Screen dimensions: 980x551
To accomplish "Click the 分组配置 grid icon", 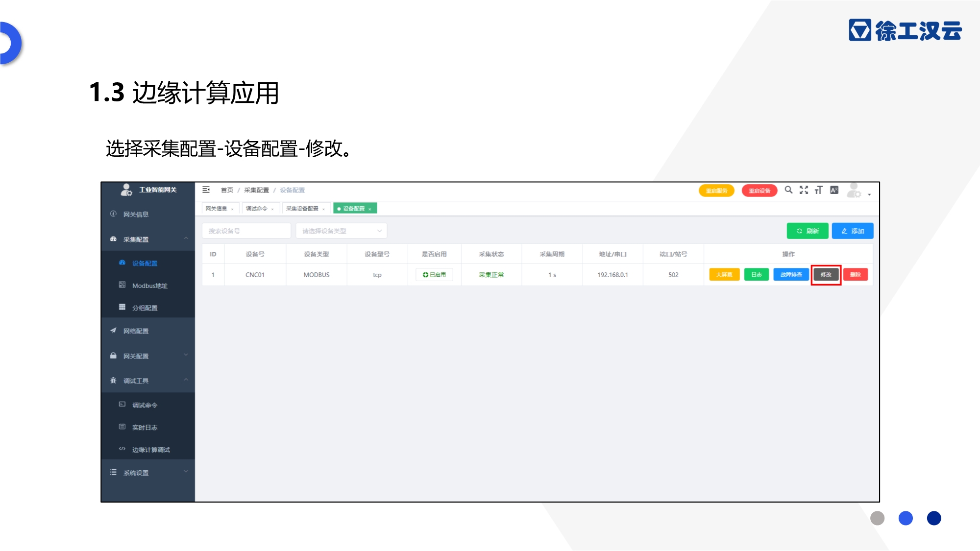I will (x=122, y=307).
